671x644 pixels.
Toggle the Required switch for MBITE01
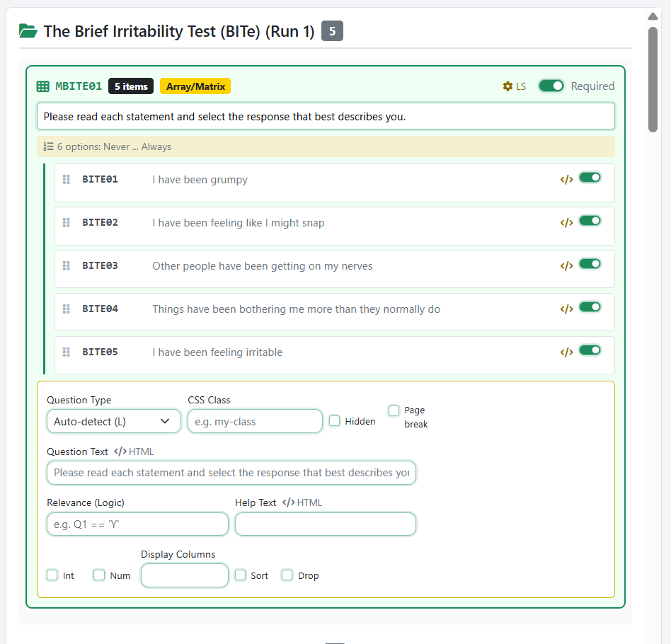coord(551,86)
